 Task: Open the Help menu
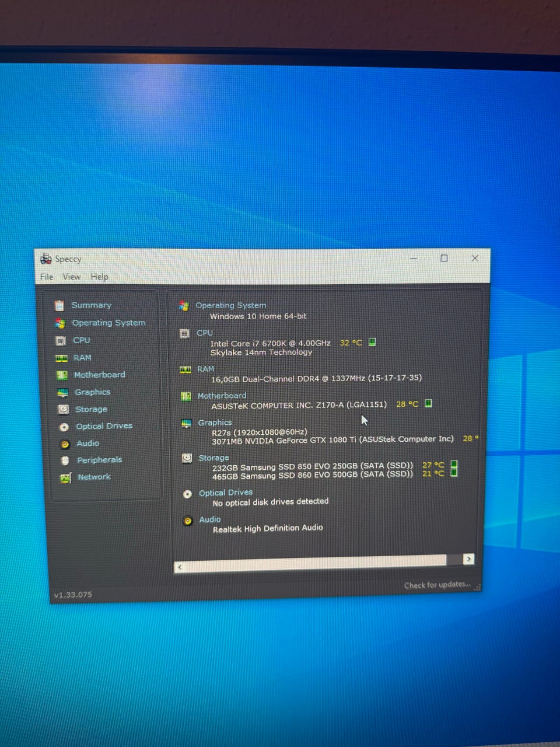[99, 277]
